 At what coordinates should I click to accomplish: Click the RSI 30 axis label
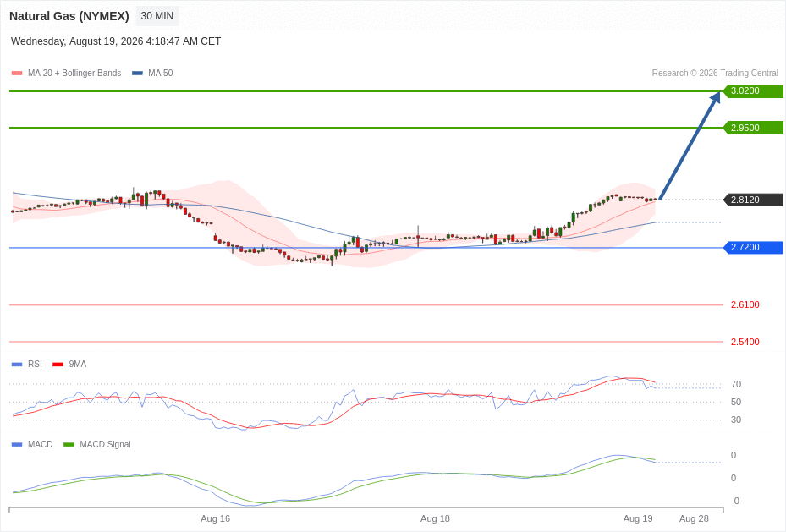pyautogui.click(x=736, y=420)
